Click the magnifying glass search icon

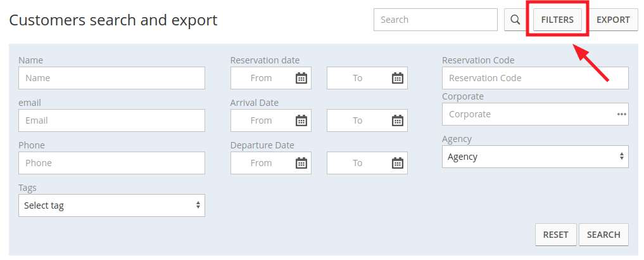click(x=515, y=20)
